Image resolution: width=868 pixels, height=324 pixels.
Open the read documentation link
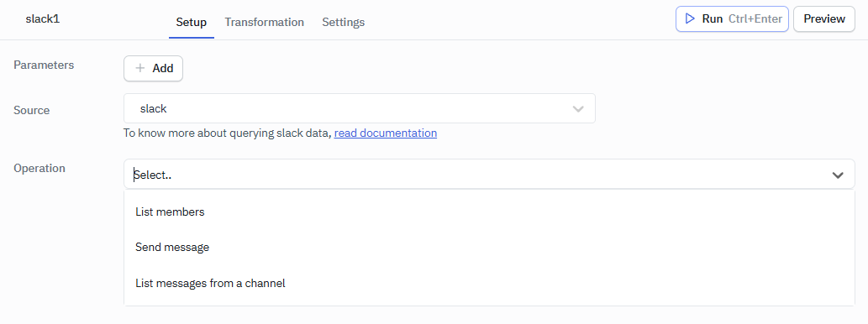pos(386,133)
